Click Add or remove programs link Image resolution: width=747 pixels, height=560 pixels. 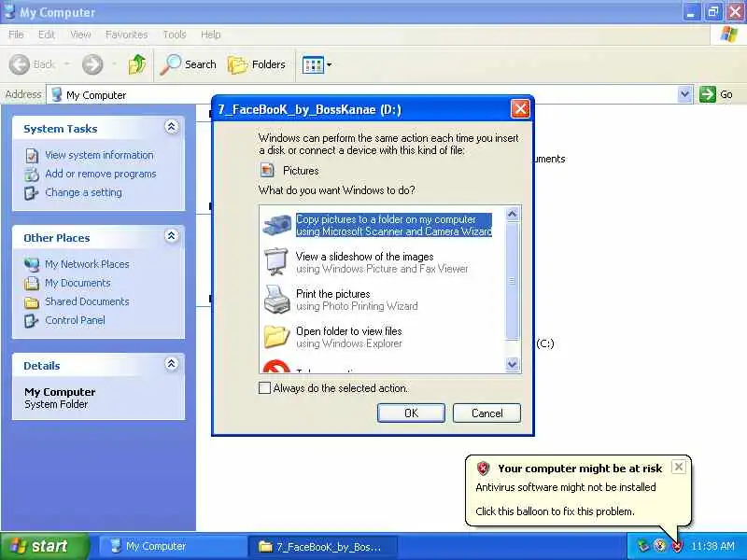pyautogui.click(x=101, y=174)
